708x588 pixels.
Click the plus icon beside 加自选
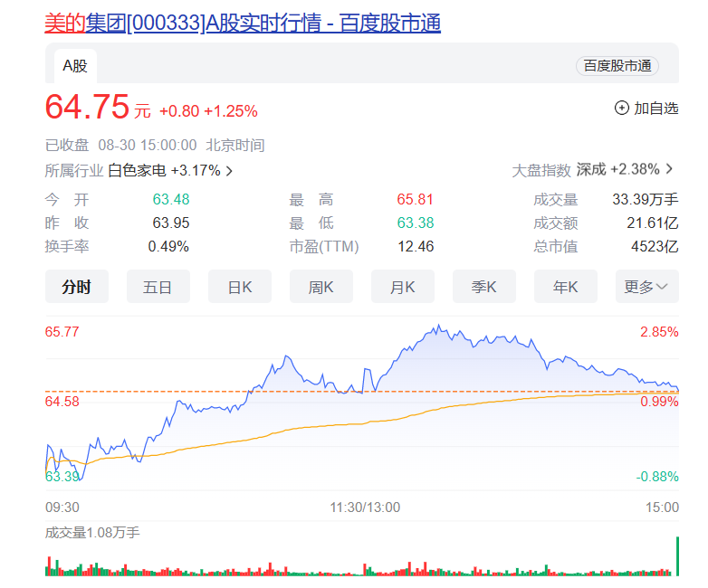(622, 109)
